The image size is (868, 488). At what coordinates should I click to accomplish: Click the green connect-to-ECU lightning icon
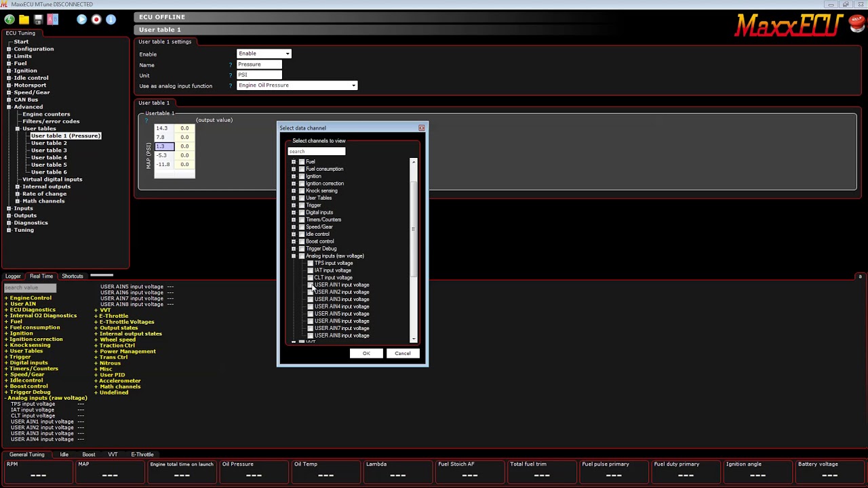[x=9, y=20]
